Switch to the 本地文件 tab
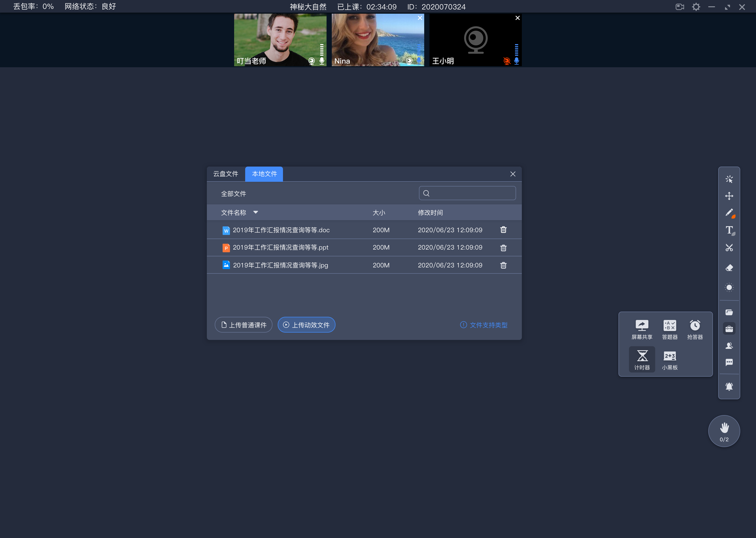 click(264, 174)
